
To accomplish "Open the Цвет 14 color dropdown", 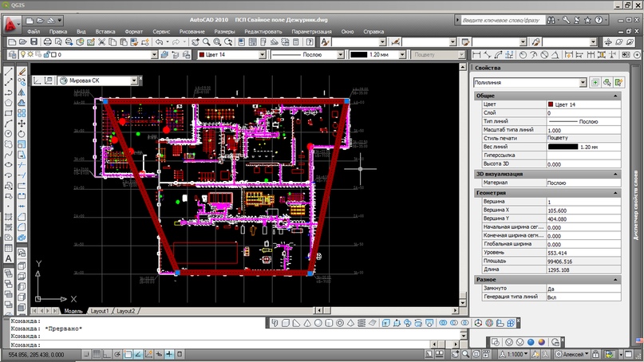I will pyautogui.click(x=231, y=54).
